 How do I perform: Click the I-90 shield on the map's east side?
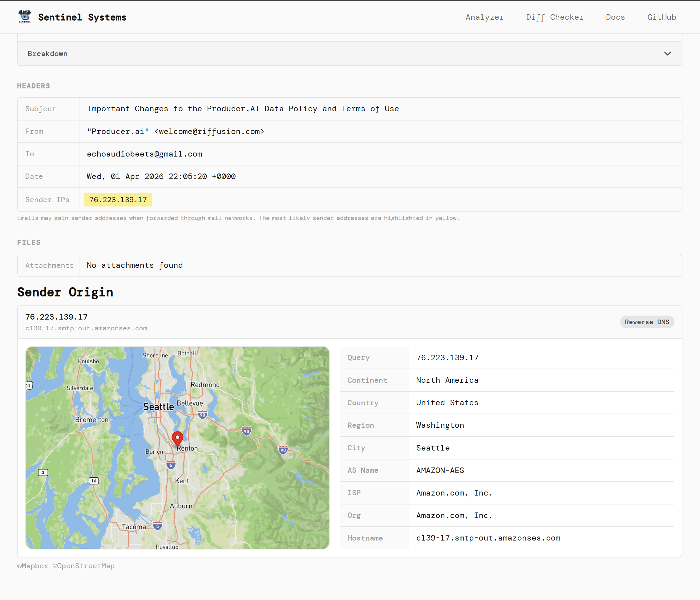[283, 450]
